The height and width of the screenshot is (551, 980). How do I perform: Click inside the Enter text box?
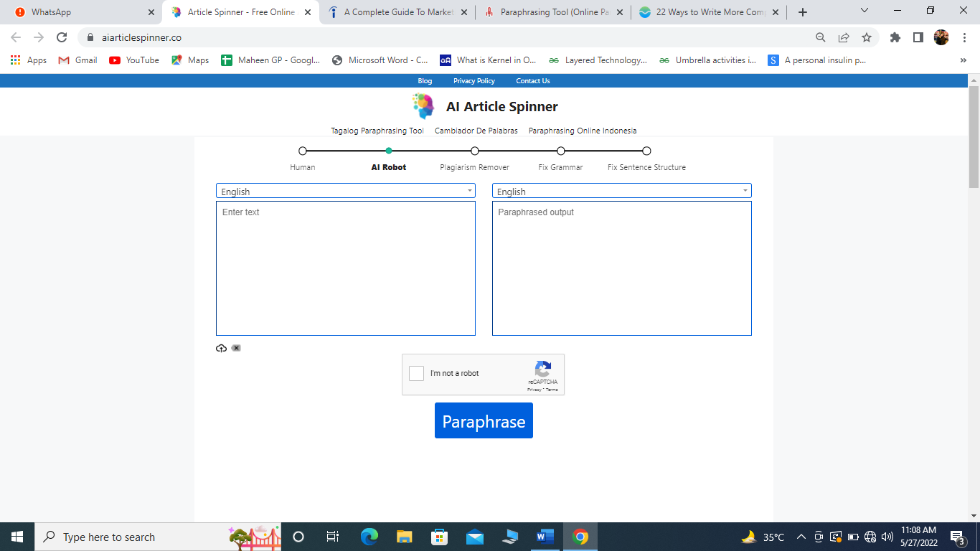(346, 268)
